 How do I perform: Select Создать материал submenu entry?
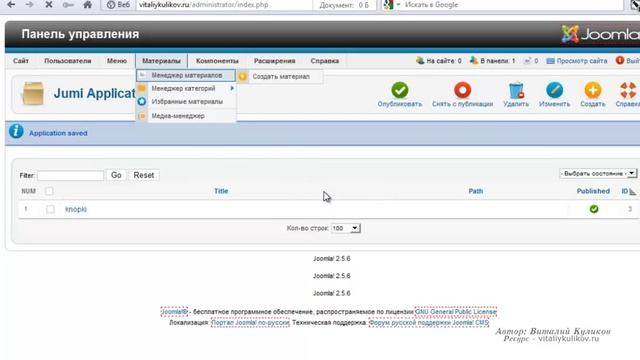(x=280, y=76)
